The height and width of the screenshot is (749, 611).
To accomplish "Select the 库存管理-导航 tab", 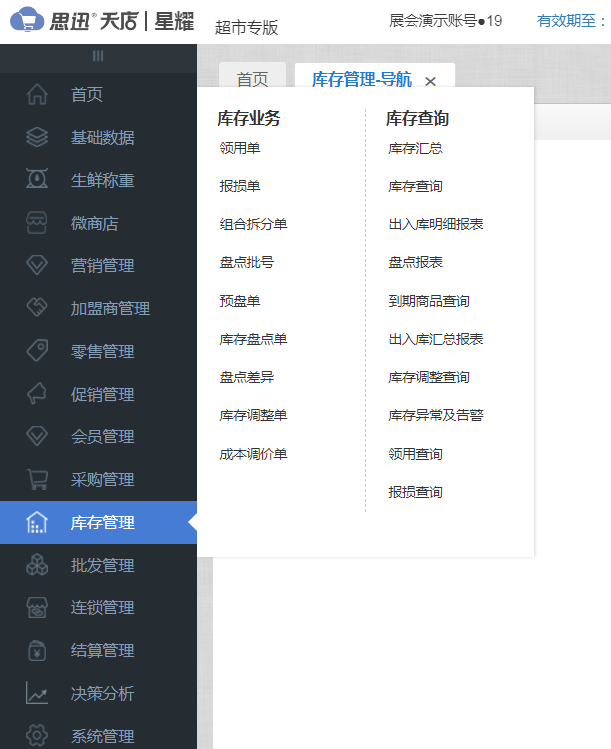I will (362, 79).
